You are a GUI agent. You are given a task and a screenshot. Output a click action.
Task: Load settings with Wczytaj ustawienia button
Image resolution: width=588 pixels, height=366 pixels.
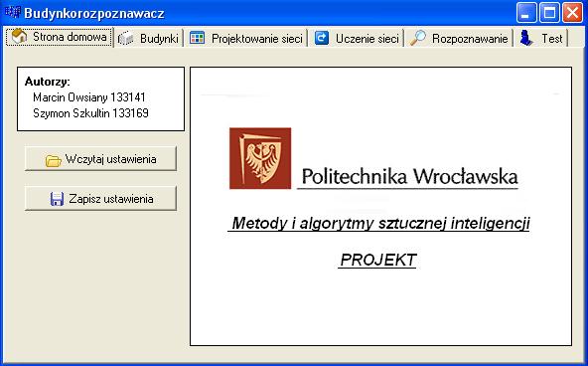coord(100,159)
